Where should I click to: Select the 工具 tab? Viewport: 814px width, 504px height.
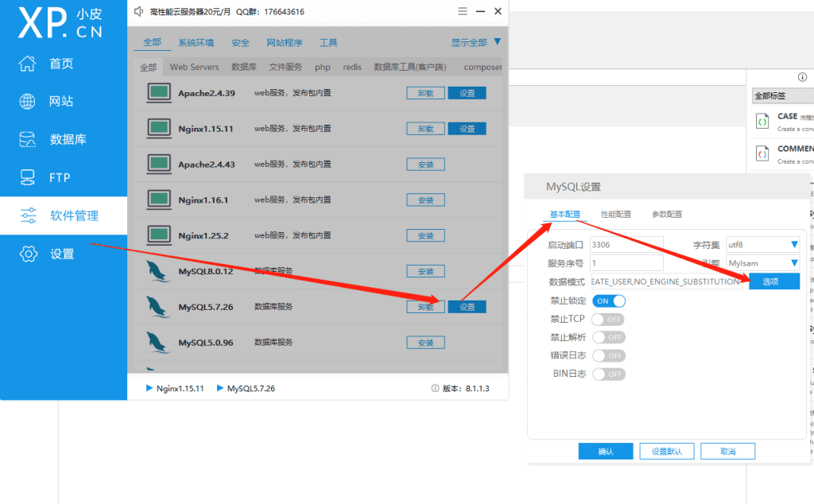pyautogui.click(x=328, y=43)
